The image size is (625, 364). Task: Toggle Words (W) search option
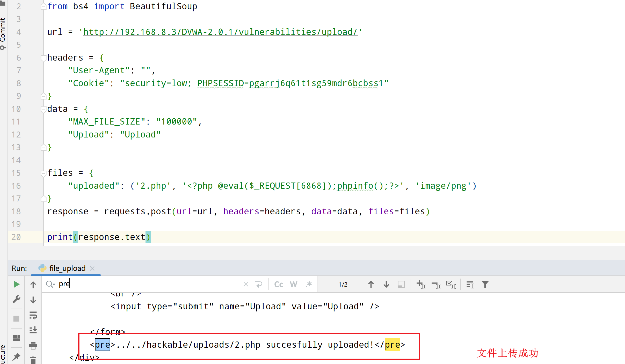point(293,284)
